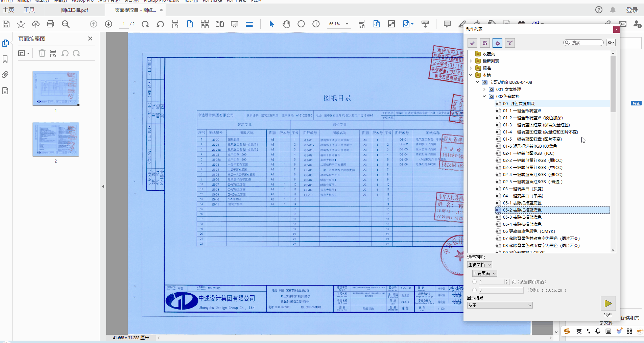Viewport: 644px width, 343px height.
Task: Select the hand pan tool
Action: click(x=286, y=24)
